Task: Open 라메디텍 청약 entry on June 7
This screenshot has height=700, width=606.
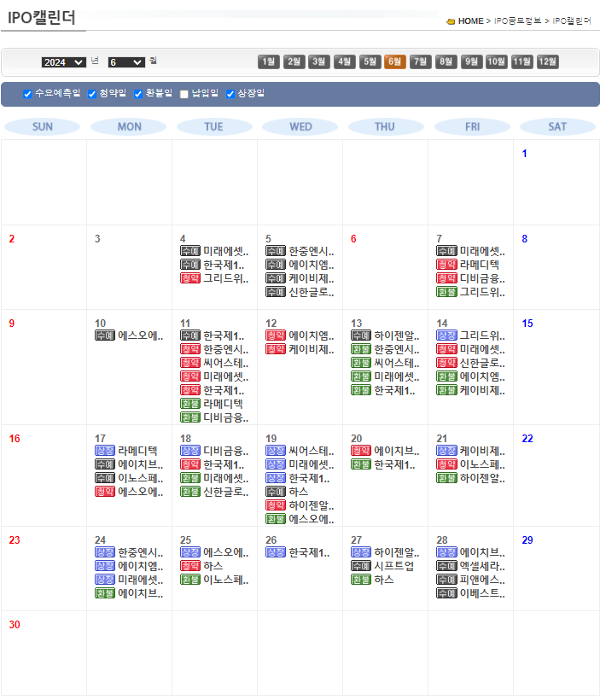Action: point(479,265)
